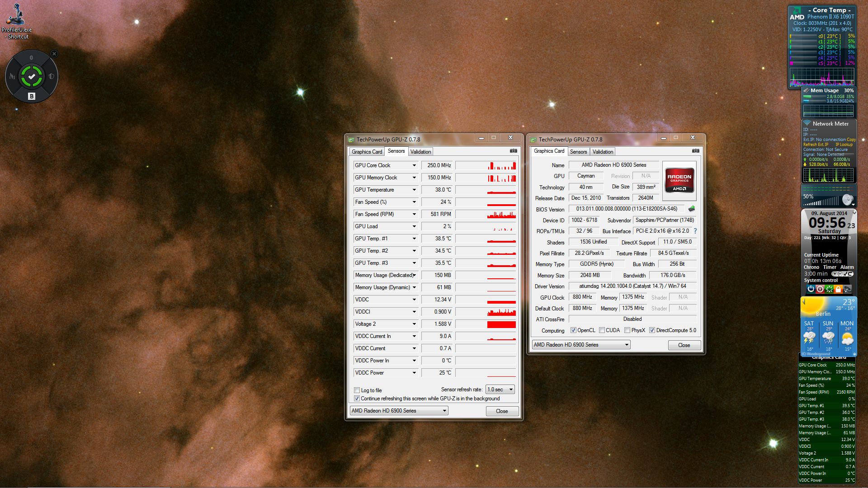
Task: Click the green checkmark status in the Bitdefender widget
Action: point(32,76)
